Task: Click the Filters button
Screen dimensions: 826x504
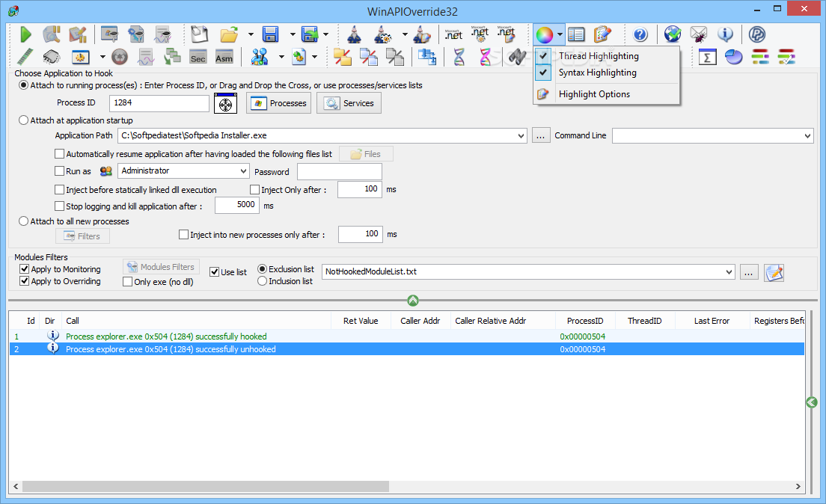Action: (83, 236)
